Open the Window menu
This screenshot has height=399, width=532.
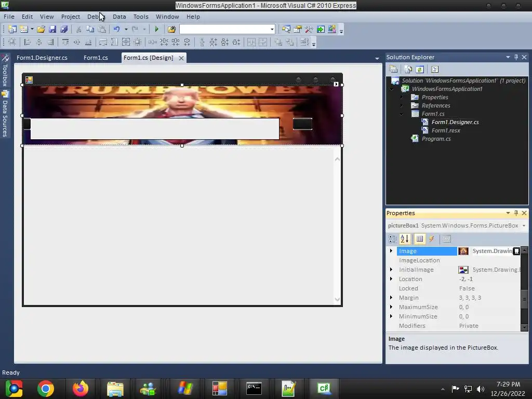(x=167, y=17)
